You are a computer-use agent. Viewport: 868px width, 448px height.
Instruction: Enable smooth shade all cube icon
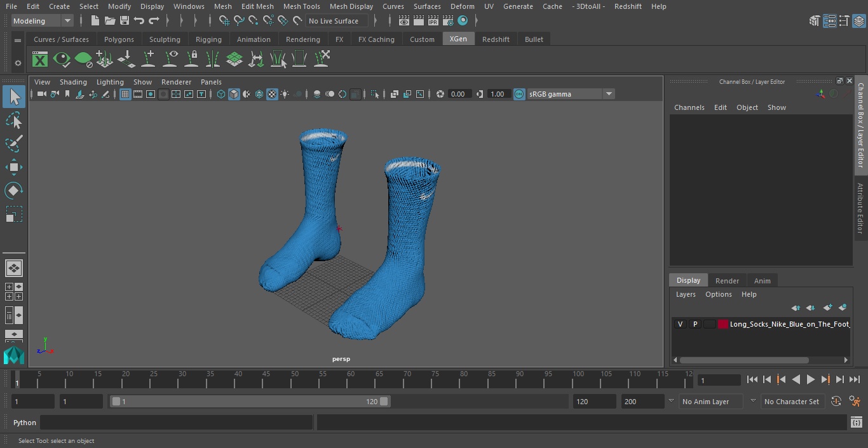234,94
